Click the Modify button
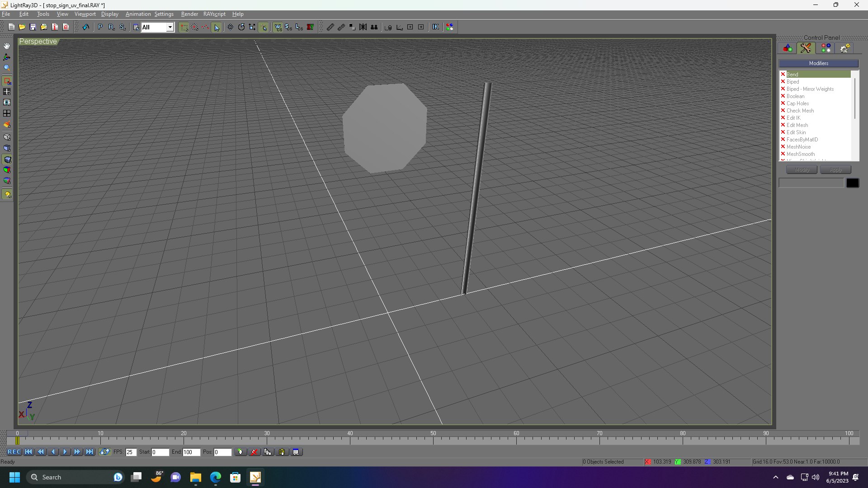The width and height of the screenshot is (868, 488). pos(802,170)
